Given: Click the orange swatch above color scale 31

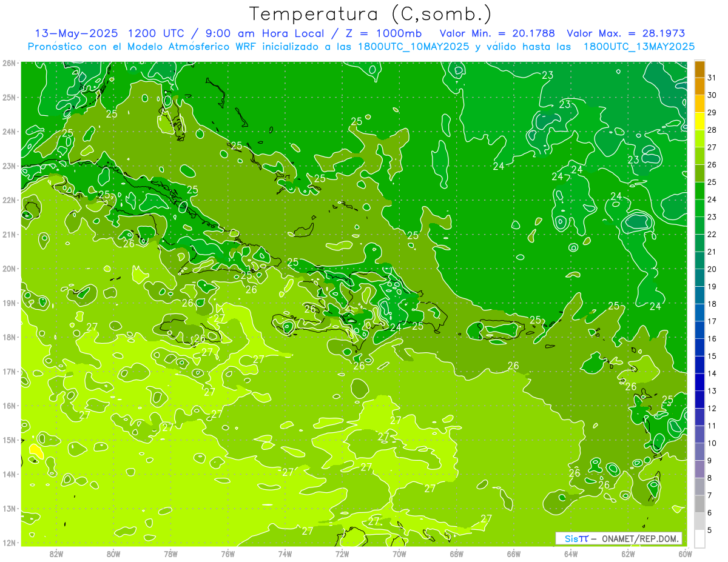Looking at the screenshot, I should 699,69.
